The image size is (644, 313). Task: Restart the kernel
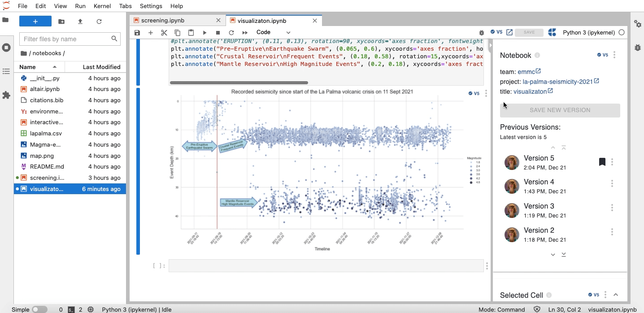pos(231,33)
